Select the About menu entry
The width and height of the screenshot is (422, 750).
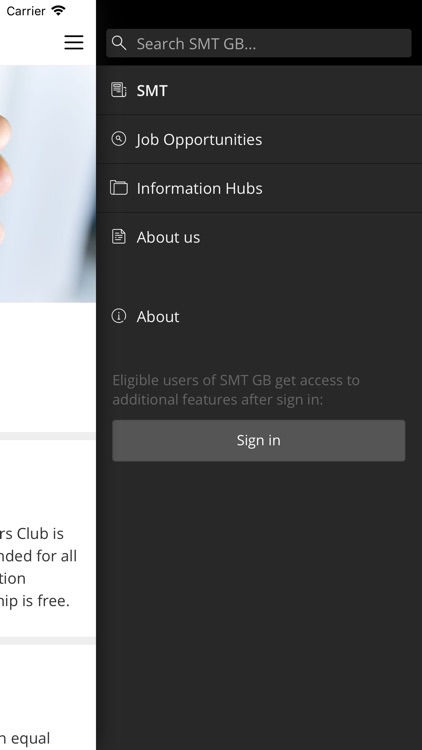[x=259, y=316]
